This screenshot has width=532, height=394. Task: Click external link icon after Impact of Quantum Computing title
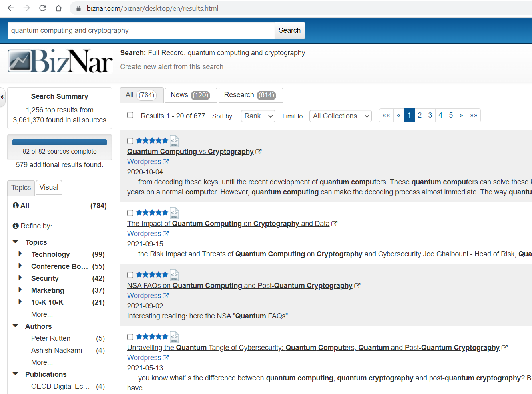(335, 224)
